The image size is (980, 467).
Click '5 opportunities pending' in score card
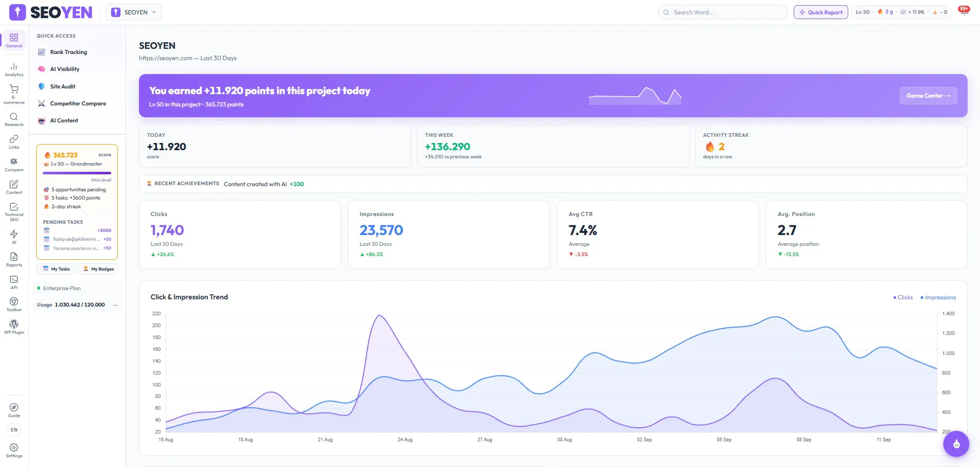click(x=78, y=190)
